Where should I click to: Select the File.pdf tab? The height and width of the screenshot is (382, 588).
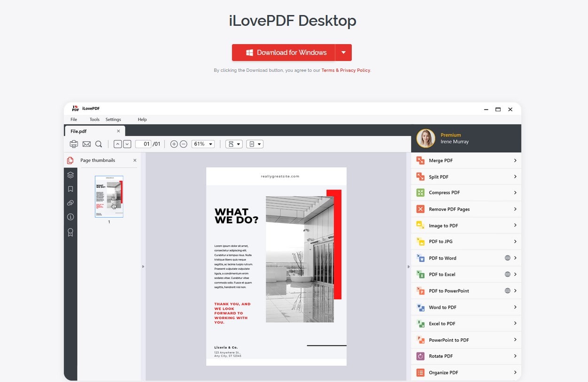click(94, 131)
